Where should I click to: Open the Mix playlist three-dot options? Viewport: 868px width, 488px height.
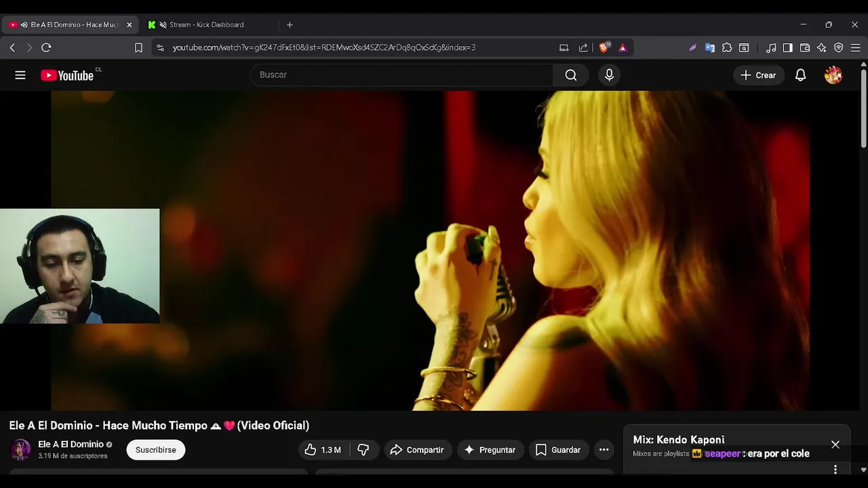835,469
